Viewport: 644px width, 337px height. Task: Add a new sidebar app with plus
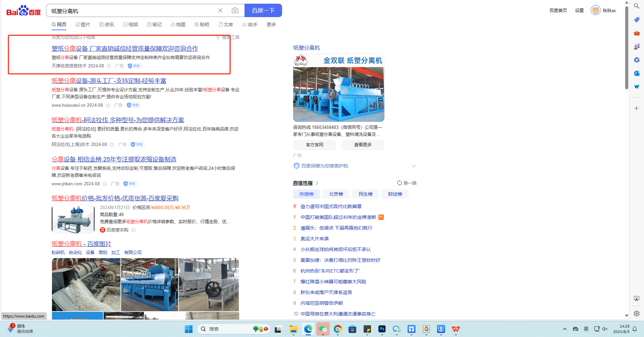(x=637, y=108)
